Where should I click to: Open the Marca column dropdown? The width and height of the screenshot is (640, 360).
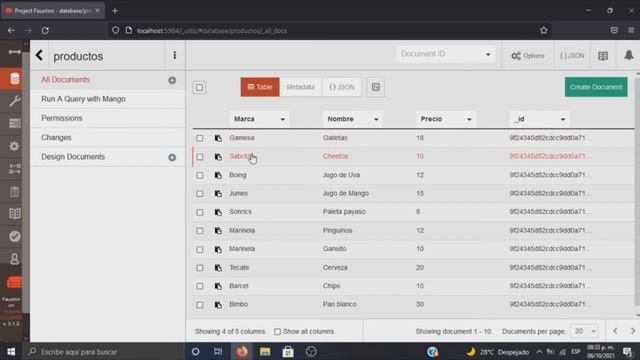tap(259, 119)
